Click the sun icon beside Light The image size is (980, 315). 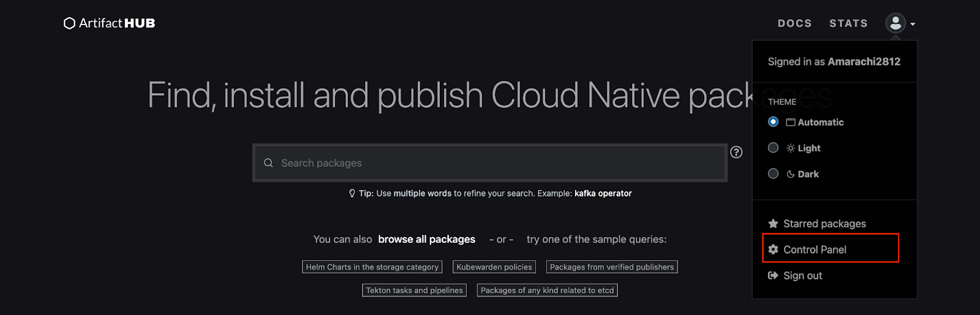[x=791, y=148]
